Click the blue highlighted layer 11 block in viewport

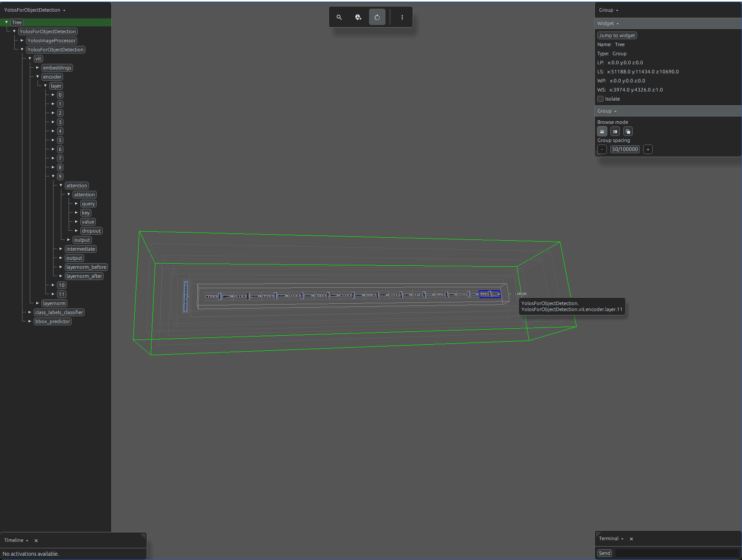coord(490,294)
